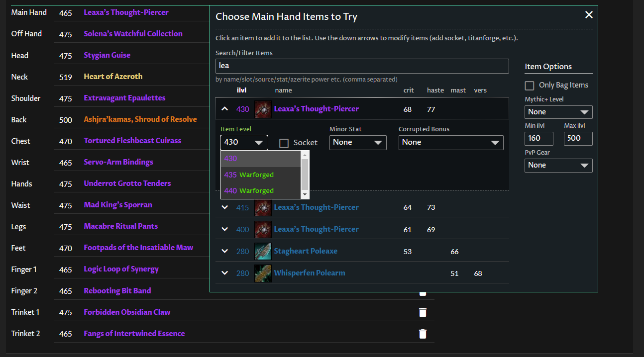Open the Servo-Arm Bindings link

pyautogui.click(x=118, y=162)
